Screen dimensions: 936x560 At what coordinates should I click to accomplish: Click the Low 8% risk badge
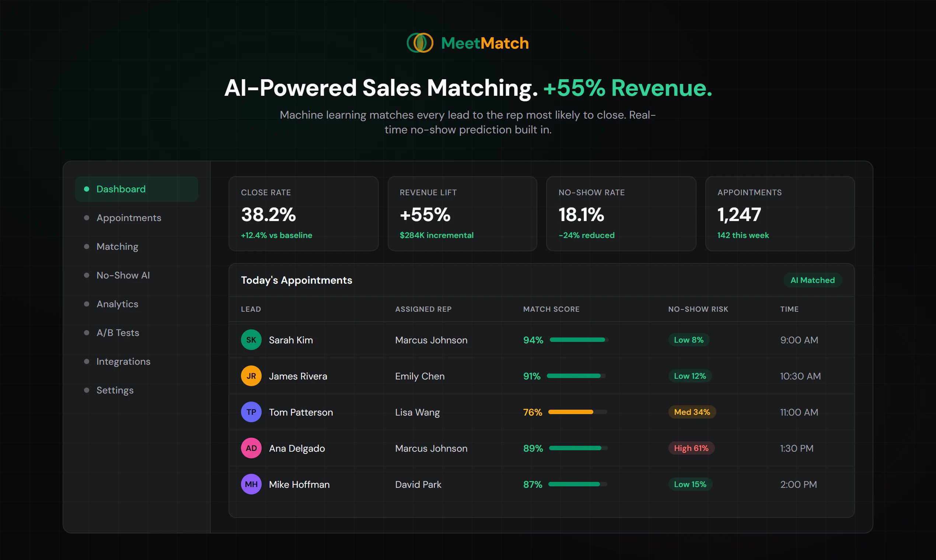coord(688,340)
